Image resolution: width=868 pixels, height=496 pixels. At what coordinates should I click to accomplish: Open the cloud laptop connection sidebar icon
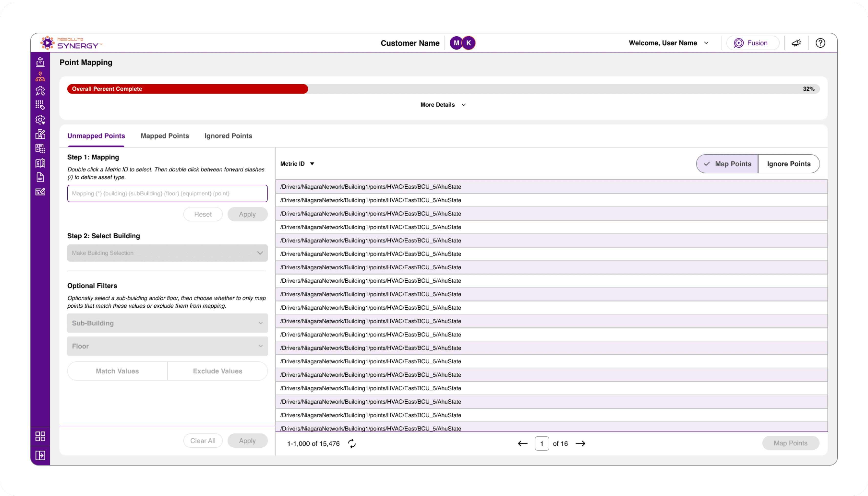(x=40, y=62)
